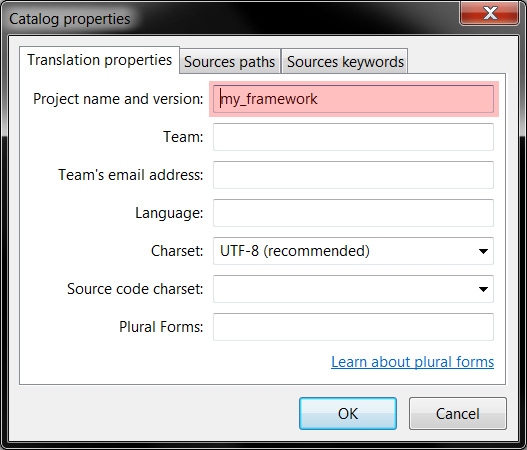Select the Translation properties tab
The image size is (527, 450).
click(x=99, y=60)
